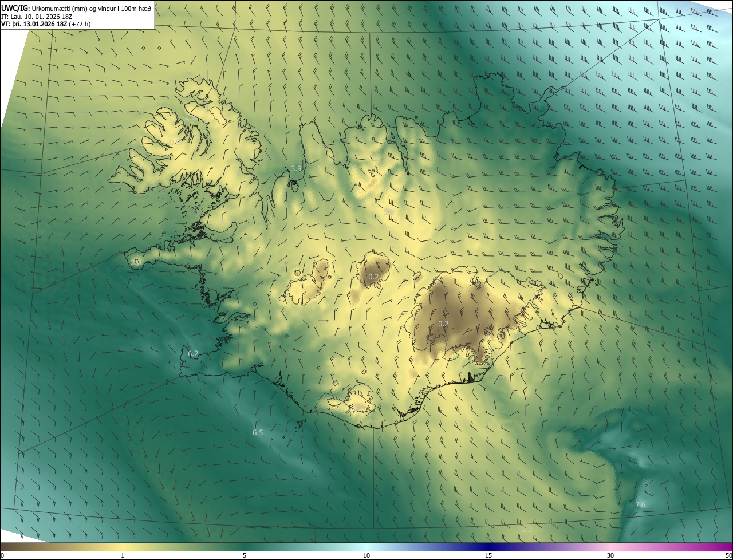Click the '3.9' value label on the map
This screenshot has height=560, width=733.
pyautogui.click(x=296, y=168)
